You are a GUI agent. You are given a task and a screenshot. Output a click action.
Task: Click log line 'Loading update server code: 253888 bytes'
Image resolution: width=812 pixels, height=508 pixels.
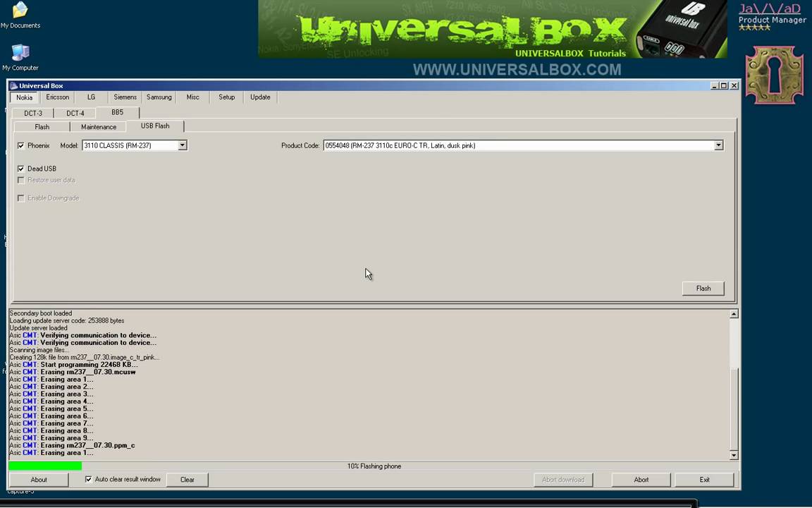pos(67,320)
